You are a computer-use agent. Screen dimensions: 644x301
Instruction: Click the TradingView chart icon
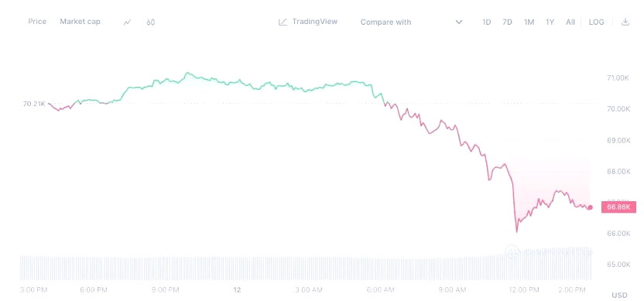click(x=283, y=22)
